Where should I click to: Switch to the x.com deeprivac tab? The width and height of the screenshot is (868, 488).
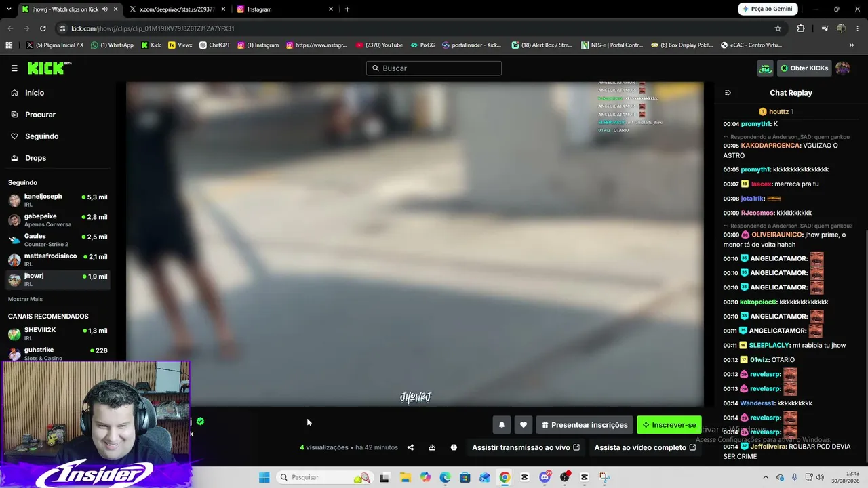click(176, 9)
